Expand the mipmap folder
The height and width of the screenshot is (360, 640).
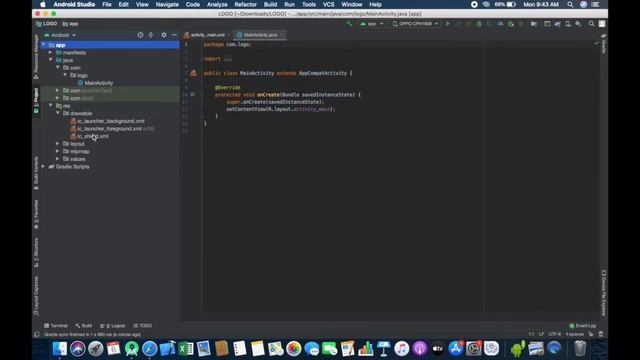[x=58, y=151]
